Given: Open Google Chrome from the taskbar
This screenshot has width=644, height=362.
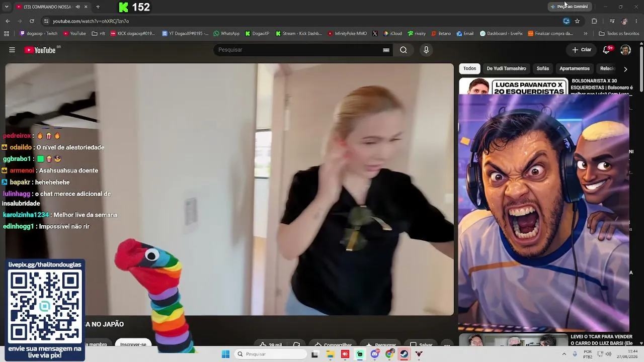Looking at the screenshot, I should pyautogui.click(x=389, y=354).
